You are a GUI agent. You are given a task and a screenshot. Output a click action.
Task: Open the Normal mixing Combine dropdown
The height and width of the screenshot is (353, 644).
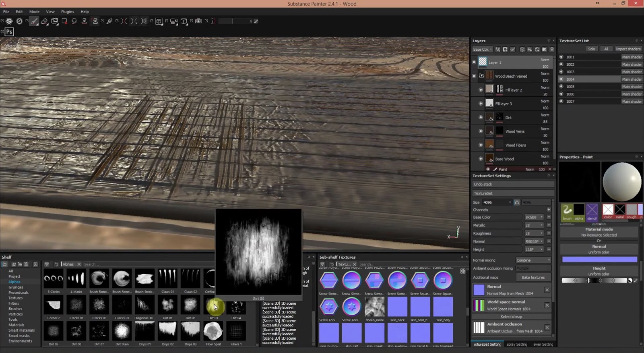pos(533,260)
